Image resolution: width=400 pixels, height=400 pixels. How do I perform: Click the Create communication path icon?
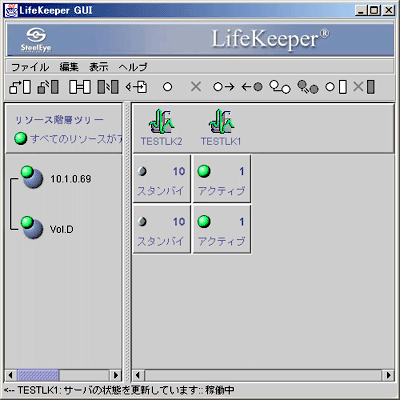pos(80,87)
